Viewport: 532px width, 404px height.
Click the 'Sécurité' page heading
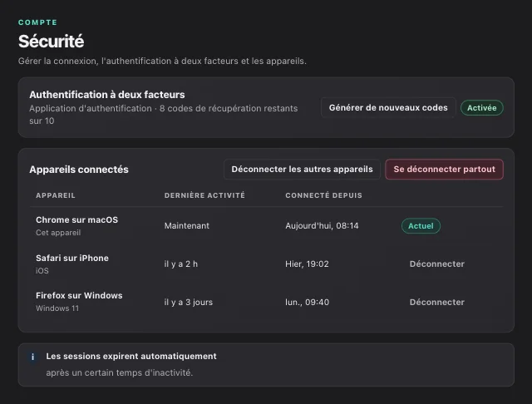(x=52, y=42)
